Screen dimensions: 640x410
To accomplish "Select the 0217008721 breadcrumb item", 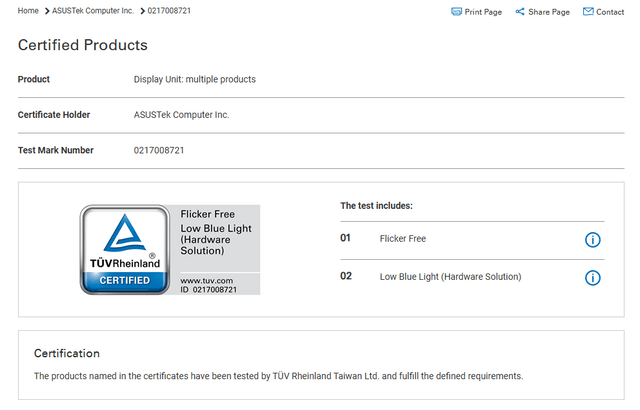I will pos(169,11).
